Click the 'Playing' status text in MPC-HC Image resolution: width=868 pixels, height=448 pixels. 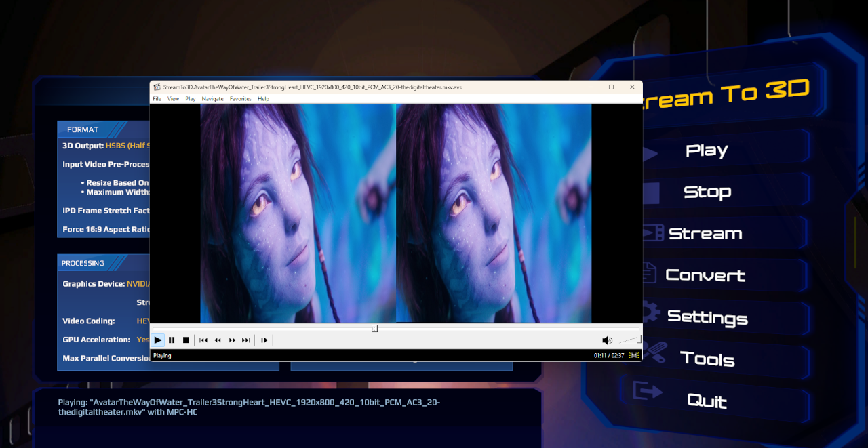[162, 355]
